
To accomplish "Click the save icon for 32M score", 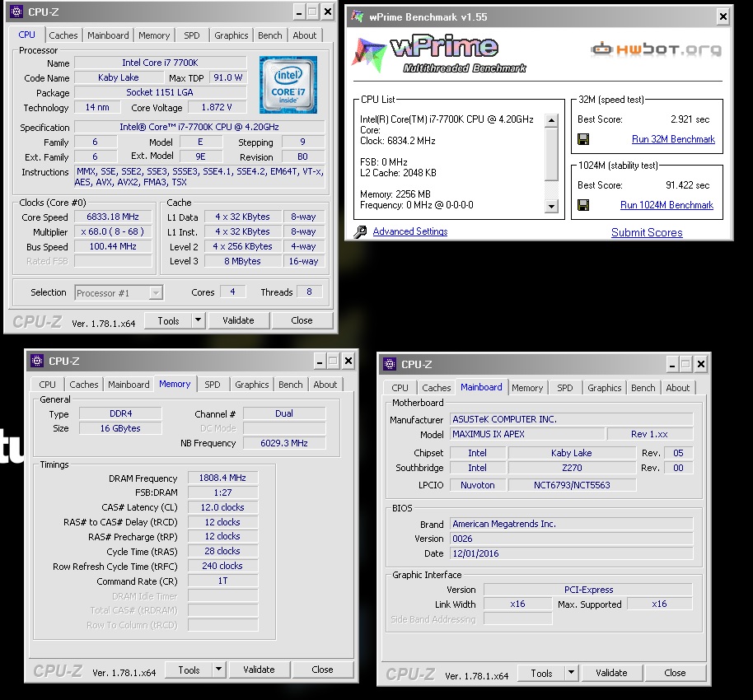I will point(583,139).
